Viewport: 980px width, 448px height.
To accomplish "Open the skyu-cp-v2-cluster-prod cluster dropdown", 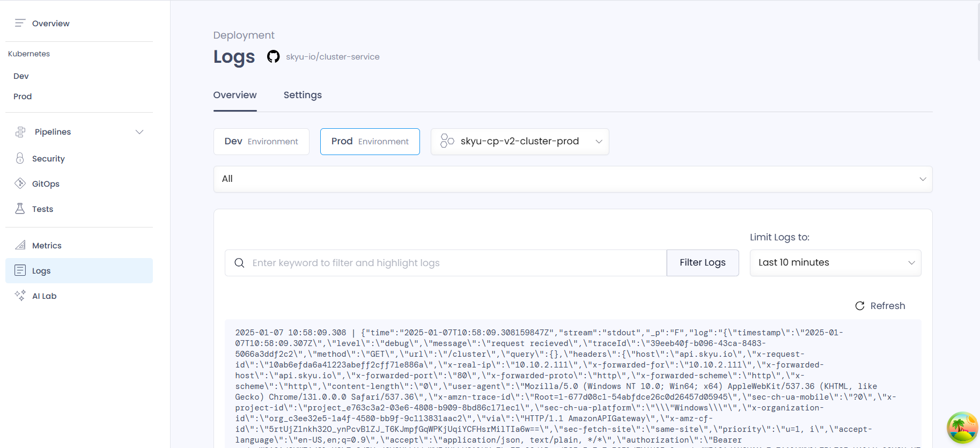I will (520, 142).
